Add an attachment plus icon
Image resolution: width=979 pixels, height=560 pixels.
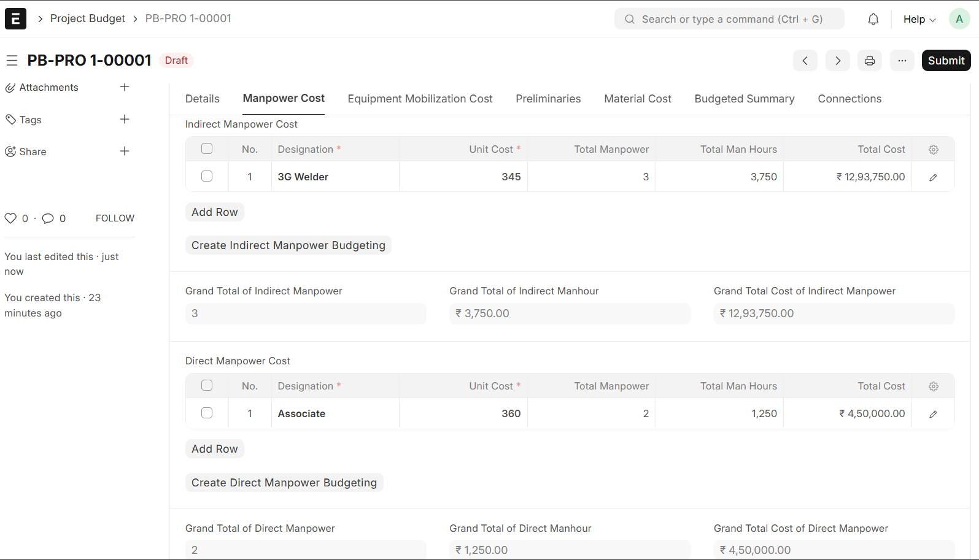[125, 87]
